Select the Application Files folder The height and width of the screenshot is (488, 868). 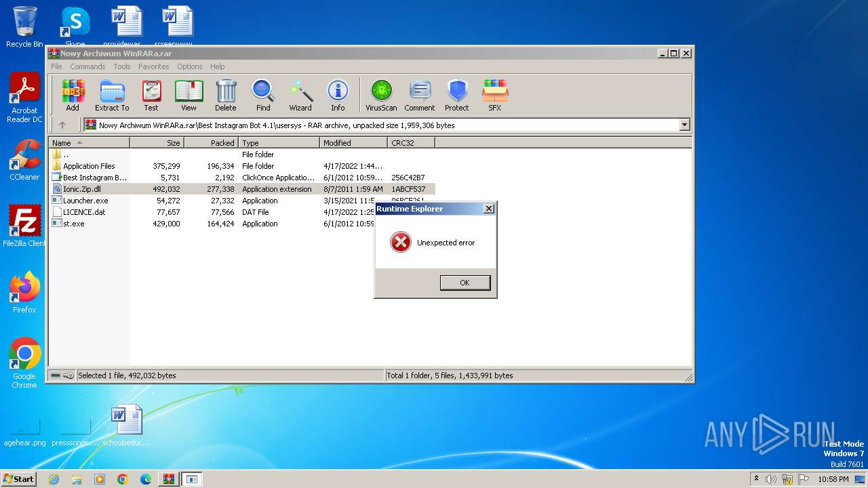pos(242,166)
